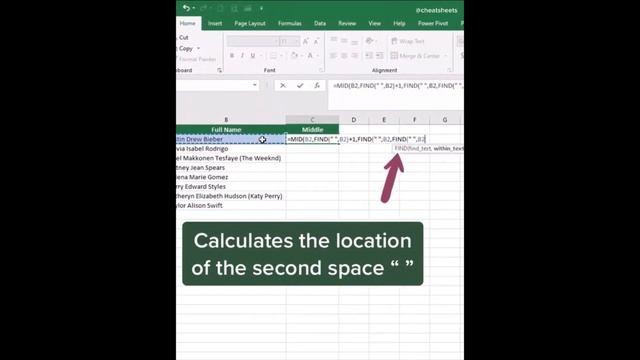This screenshot has height=360, width=640.
Task: Open Font group dialog launcher
Action: click(321, 70)
